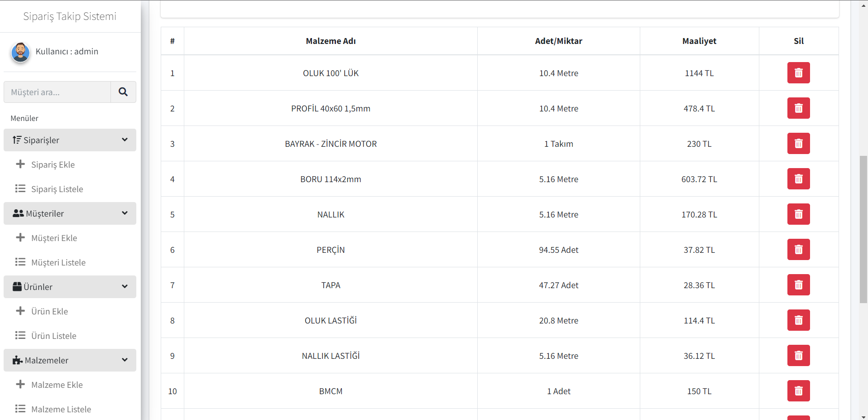Screen dimensions: 868x420
Task: Delete the PERÇİN entry via trash icon
Action: 798,250
